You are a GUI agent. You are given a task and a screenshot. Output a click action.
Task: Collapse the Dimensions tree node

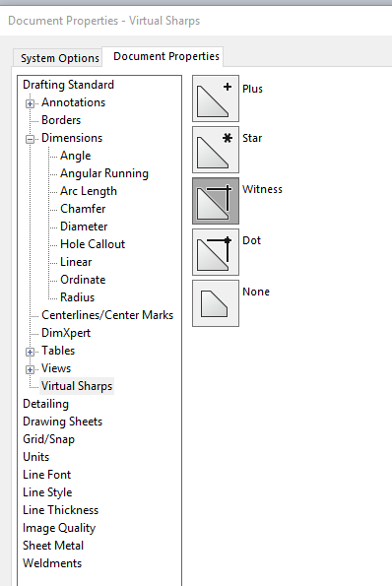30,139
